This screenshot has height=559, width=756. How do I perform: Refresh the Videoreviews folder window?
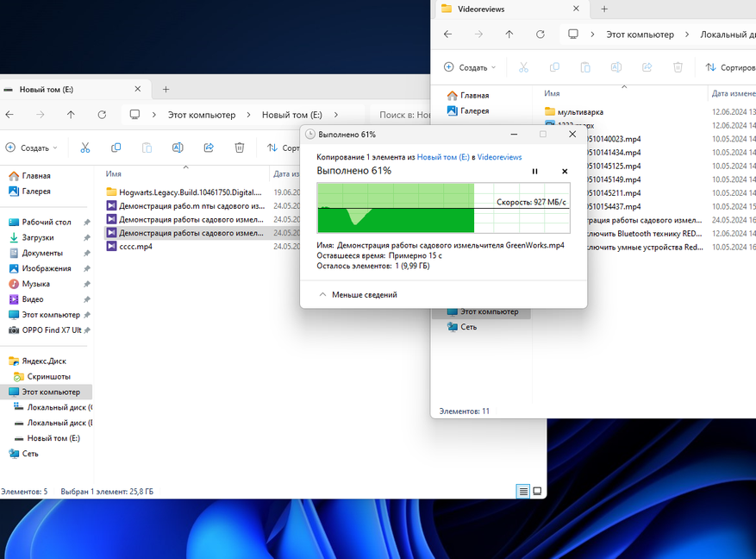[540, 35]
